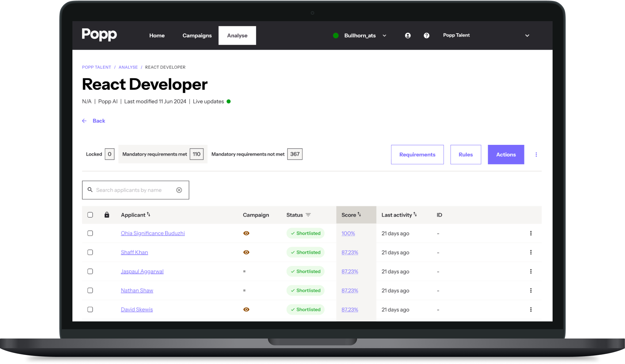
Task: Open the help question mark icon
Action: point(426,35)
